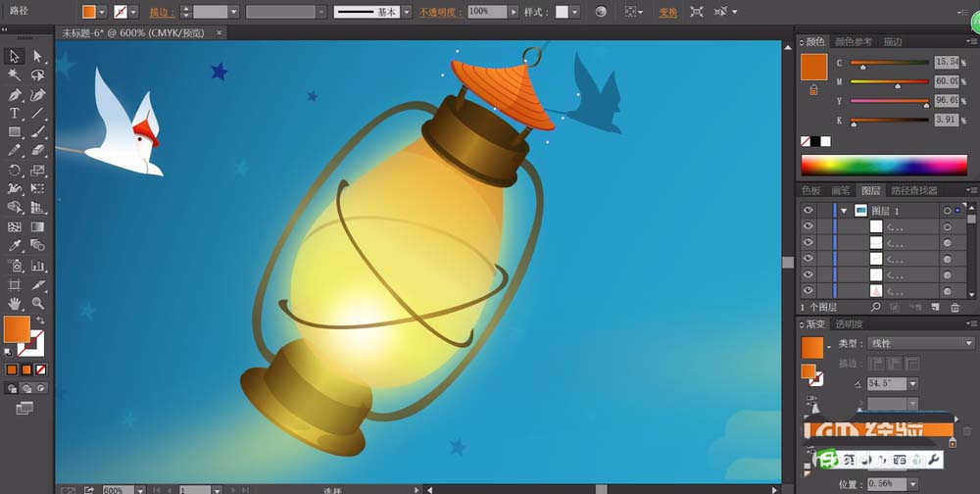Screen dimensions: 980x494
Task: Switch to the 颜色参考 tab
Action: pyautogui.click(x=854, y=42)
